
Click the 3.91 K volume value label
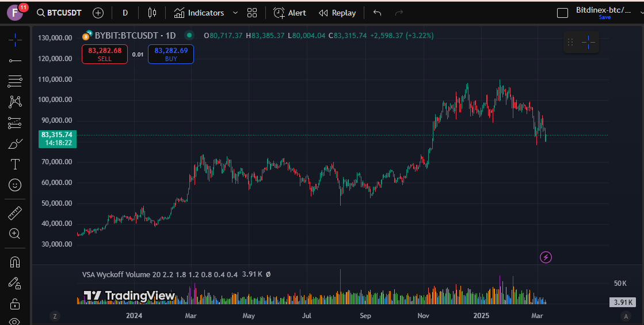[252, 274]
